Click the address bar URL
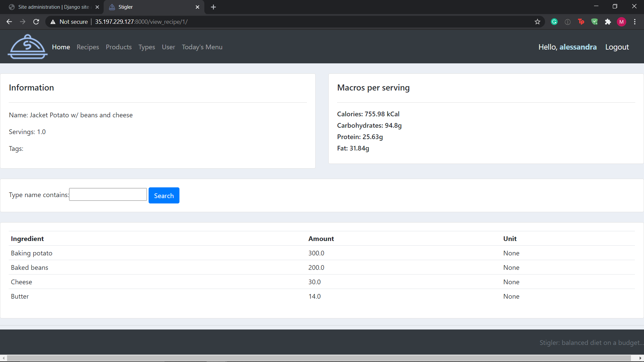The image size is (644, 362). point(141,22)
